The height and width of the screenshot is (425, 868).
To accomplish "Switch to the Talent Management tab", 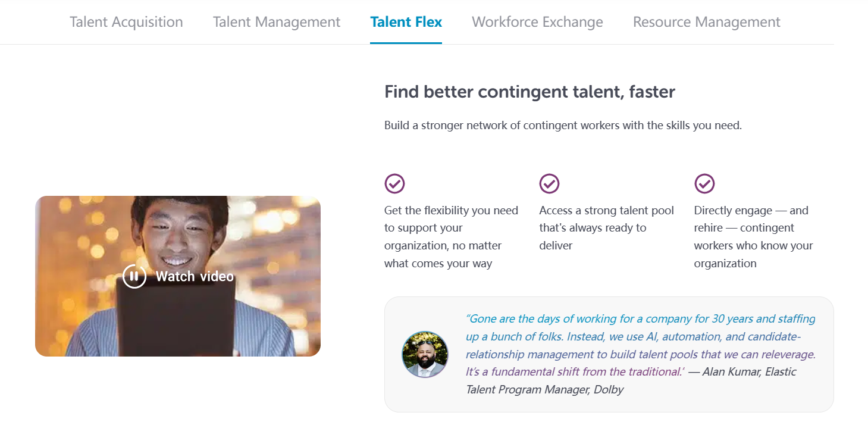I will [x=277, y=22].
